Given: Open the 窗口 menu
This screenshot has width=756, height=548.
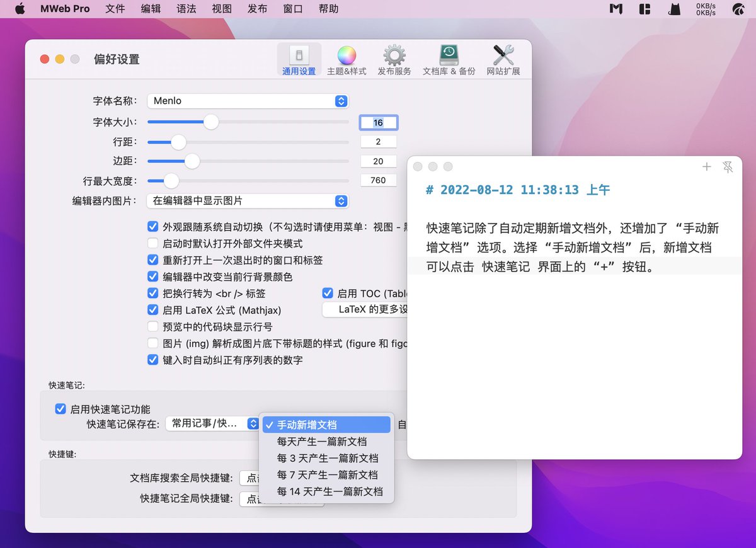Looking at the screenshot, I should (x=293, y=9).
